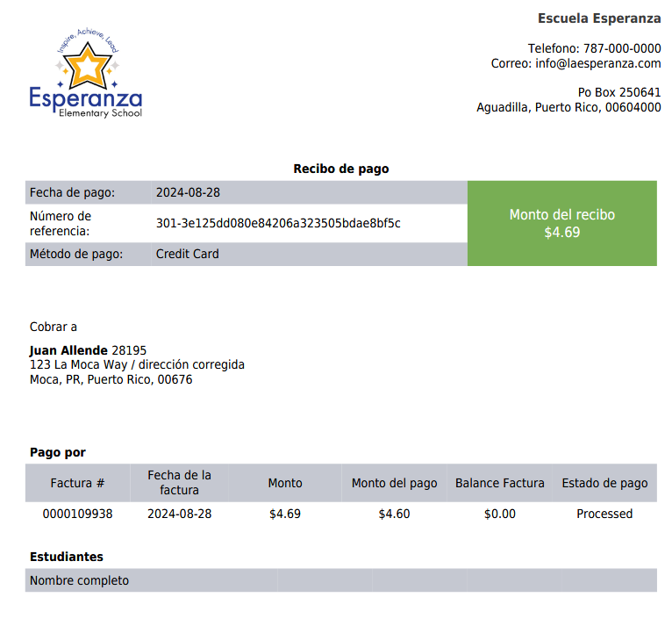
Task: Click the $4.60 payment amount cell
Action: [x=394, y=514]
